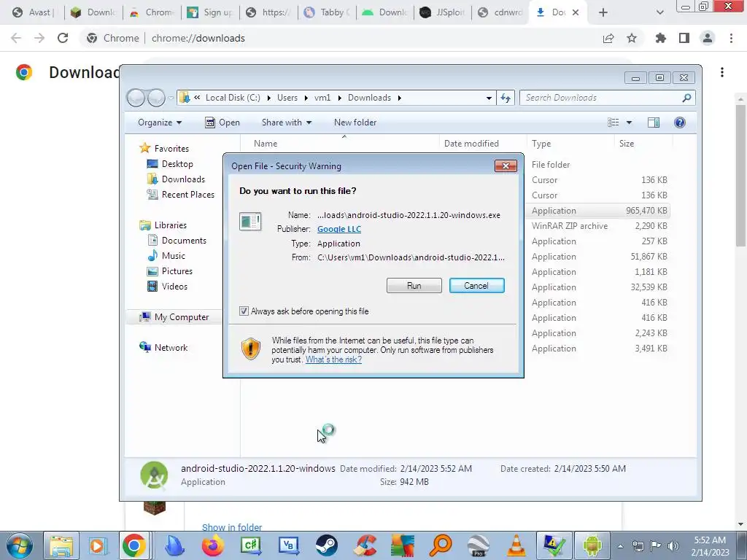The height and width of the screenshot is (560, 747).
Task: Share this page icon in Chrome
Action: (608, 38)
